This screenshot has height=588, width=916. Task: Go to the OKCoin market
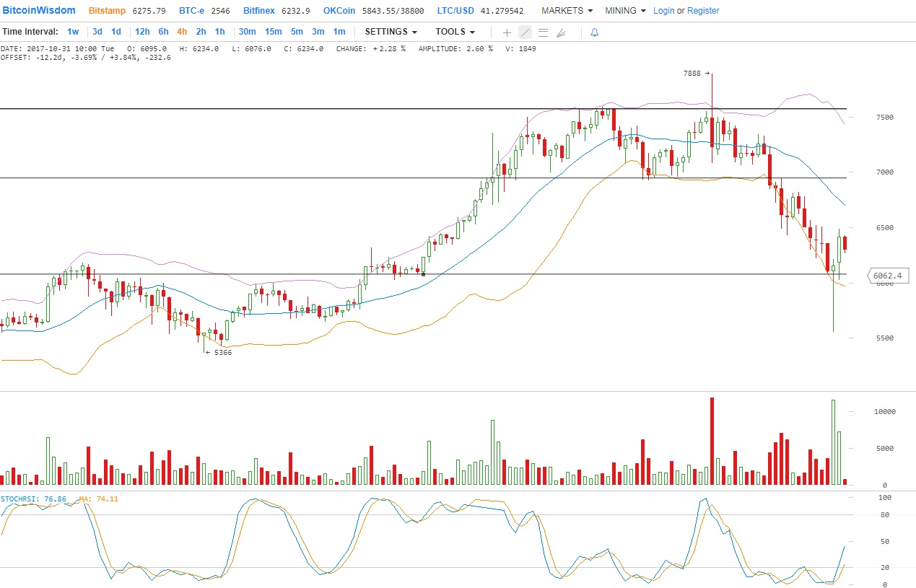[339, 11]
